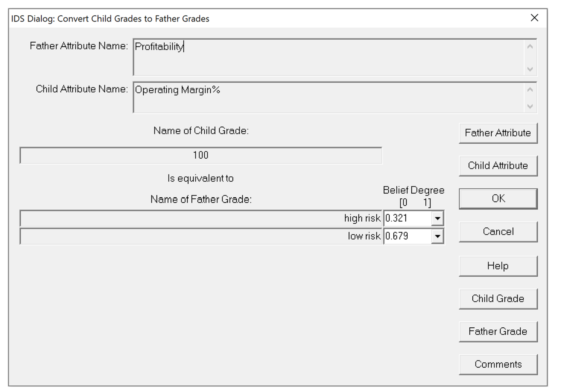The image size is (561, 392).
Task: Open the Comments button
Action: 498,364
